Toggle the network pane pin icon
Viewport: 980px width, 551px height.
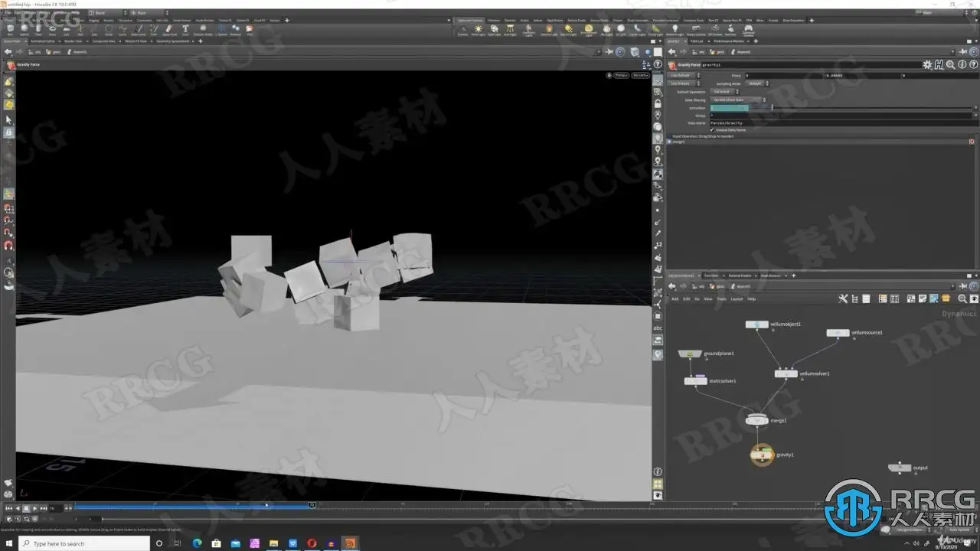[963, 286]
